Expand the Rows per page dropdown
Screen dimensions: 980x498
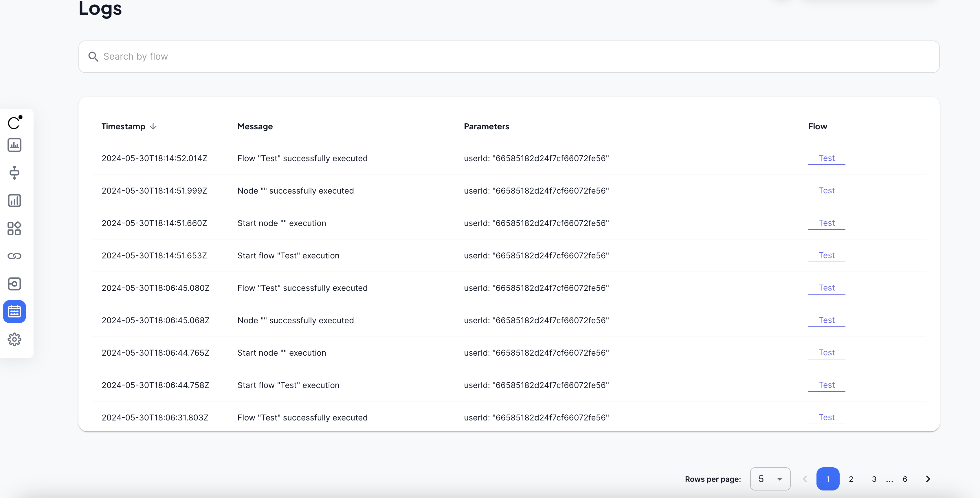coord(770,479)
